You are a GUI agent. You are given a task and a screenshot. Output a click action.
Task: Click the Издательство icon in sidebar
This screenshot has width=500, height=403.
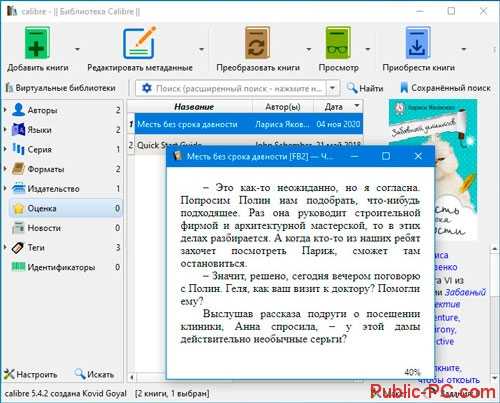(x=18, y=188)
